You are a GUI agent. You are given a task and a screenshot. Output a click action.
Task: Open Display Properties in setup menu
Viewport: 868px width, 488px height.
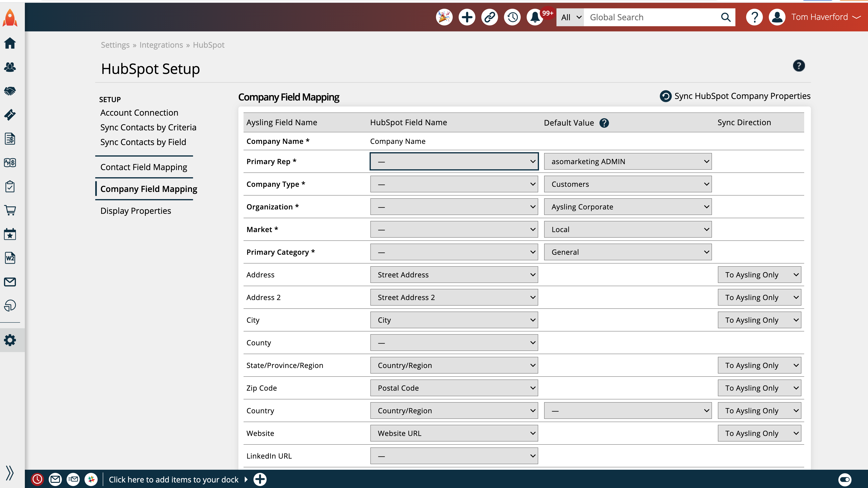pos(135,211)
